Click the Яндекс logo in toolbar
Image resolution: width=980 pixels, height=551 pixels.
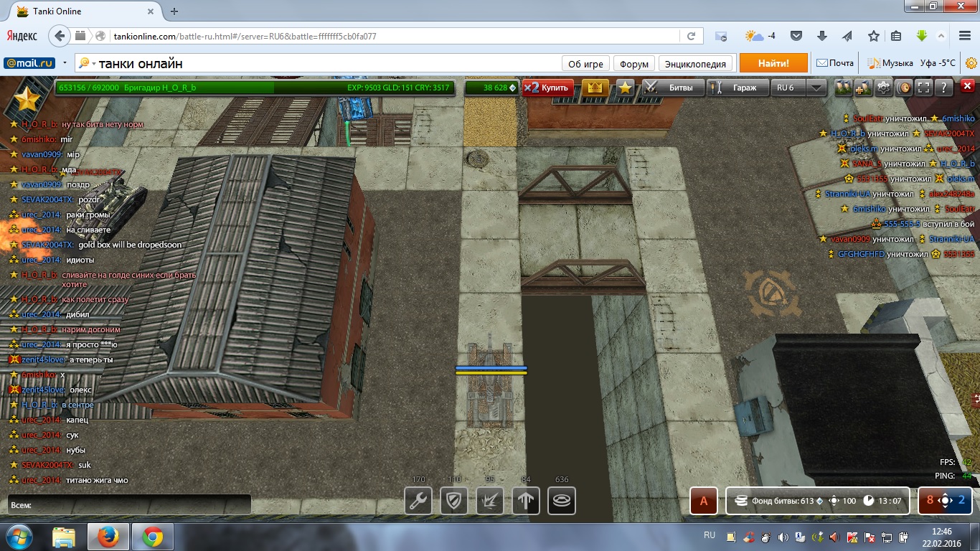point(22,36)
